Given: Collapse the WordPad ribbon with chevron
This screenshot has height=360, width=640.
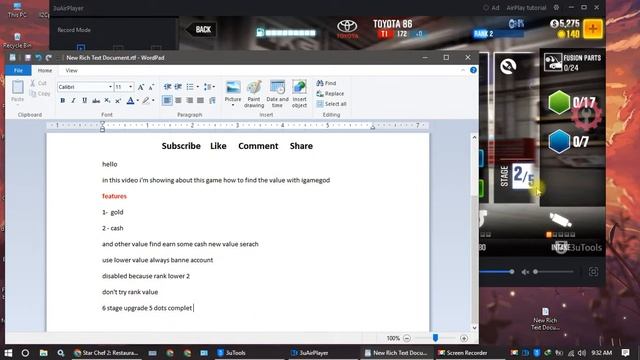Looking at the screenshot, I should [x=462, y=70].
